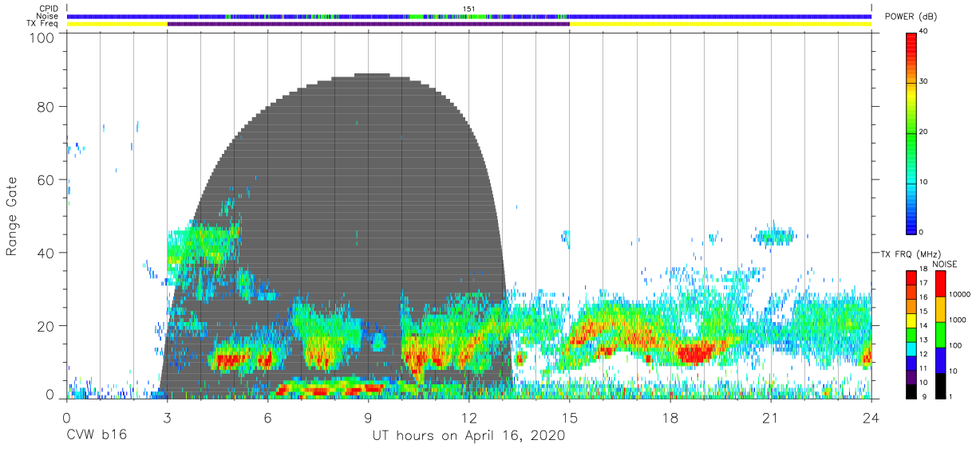Viewport: 980px width, 452px height.
Task: Click the 6 label on UT hours axis
Action: point(267,417)
